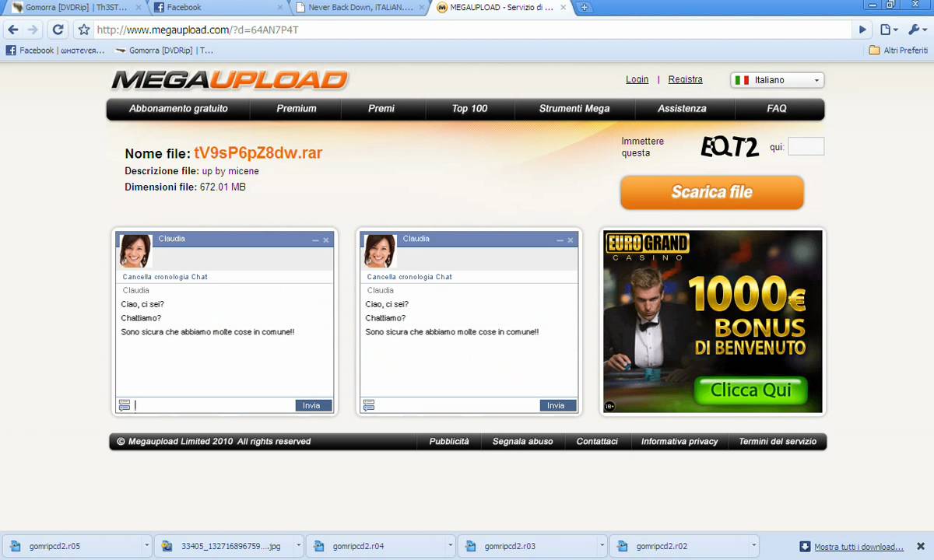Open the Facebook bookmark in bookmarks bar
Image resolution: width=934 pixels, height=560 pixels.
pyautogui.click(x=55, y=51)
